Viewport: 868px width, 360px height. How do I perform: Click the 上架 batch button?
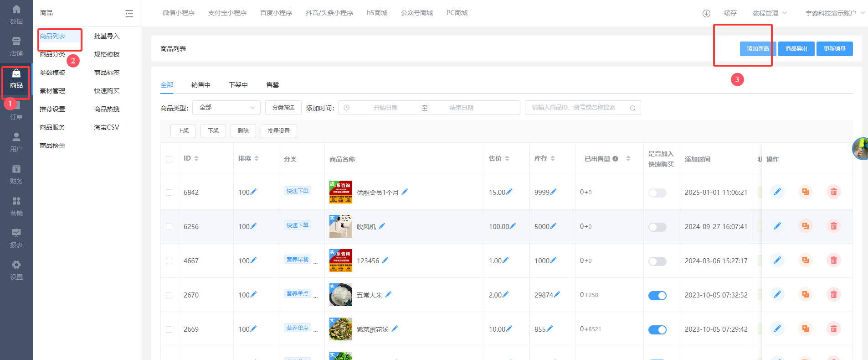pos(183,131)
